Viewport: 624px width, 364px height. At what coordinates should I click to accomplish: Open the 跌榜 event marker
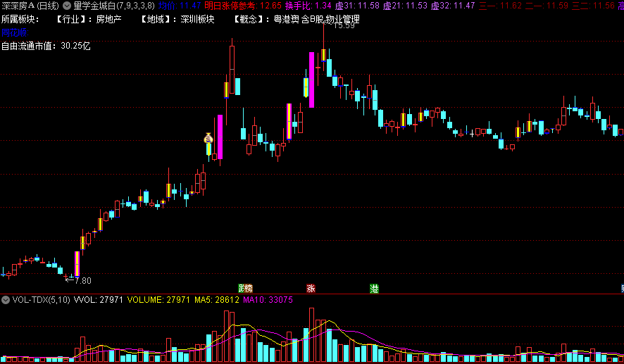[x=245, y=289]
